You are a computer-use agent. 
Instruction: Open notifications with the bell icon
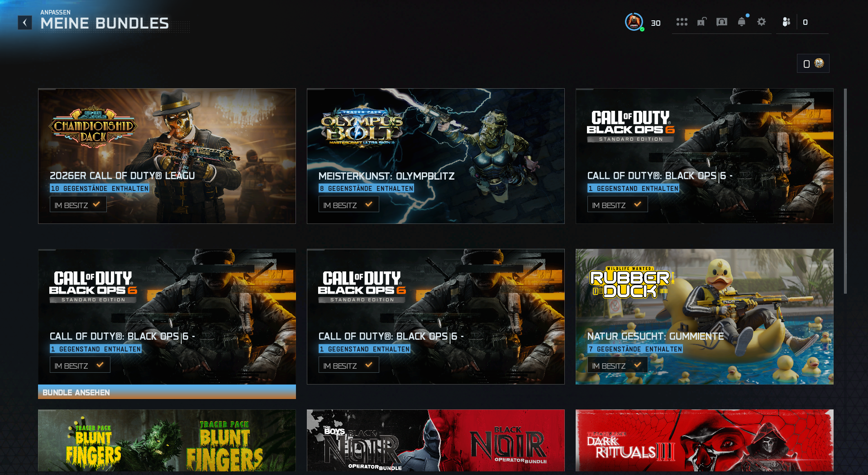click(x=742, y=22)
